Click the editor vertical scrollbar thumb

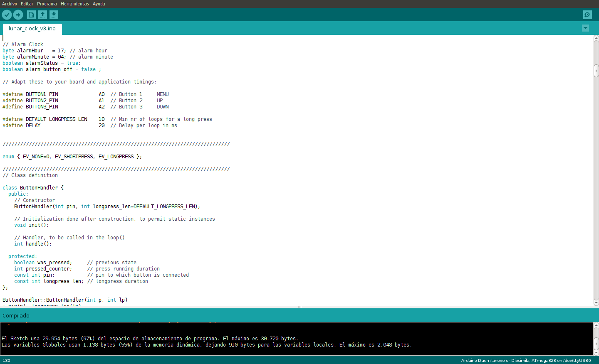(x=596, y=71)
